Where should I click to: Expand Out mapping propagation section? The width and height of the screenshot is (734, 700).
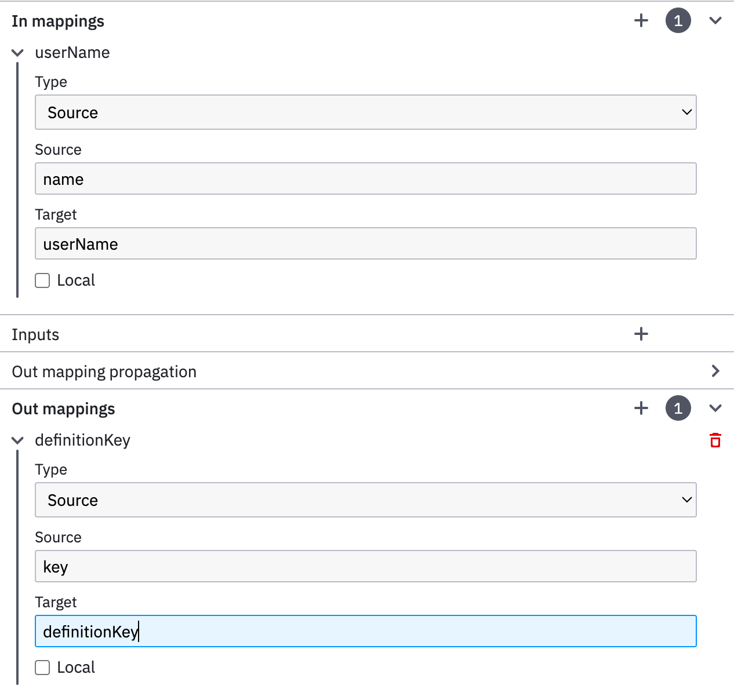pos(715,371)
